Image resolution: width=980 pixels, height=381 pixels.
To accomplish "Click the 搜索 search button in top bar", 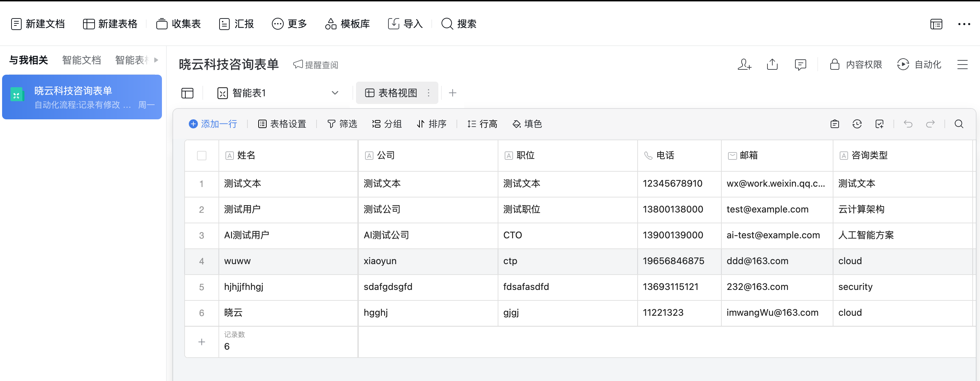I will [x=459, y=24].
